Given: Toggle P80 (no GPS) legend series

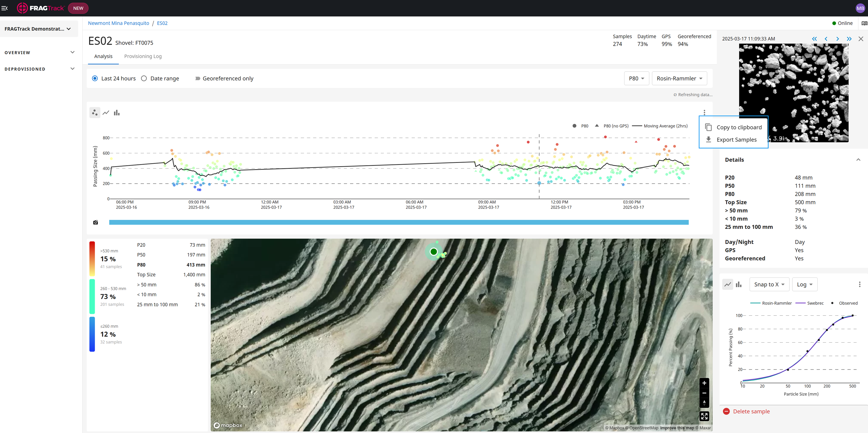Looking at the screenshot, I should tap(612, 126).
